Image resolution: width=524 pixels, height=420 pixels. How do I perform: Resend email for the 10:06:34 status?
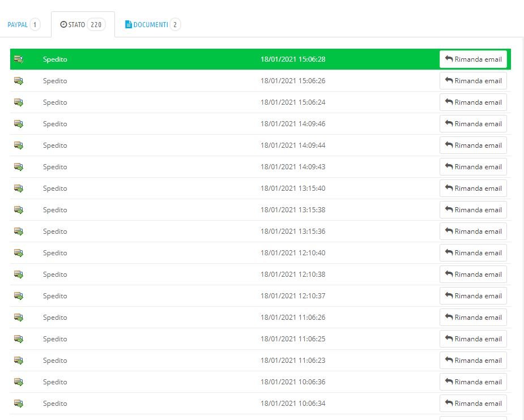(x=473, y=404)
